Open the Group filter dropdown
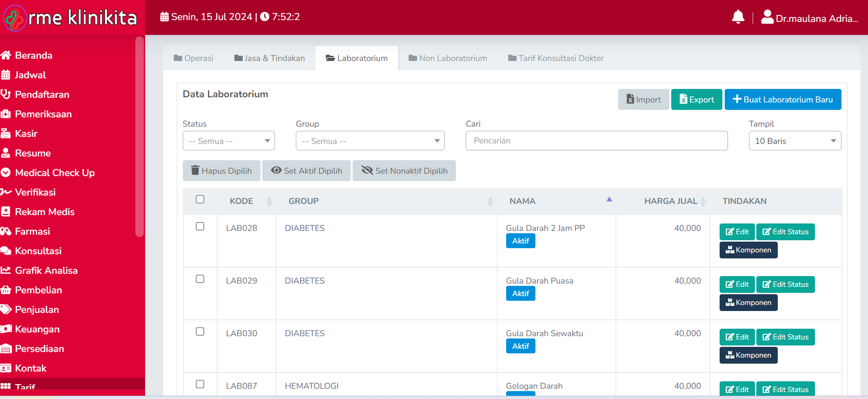The width and height of the screenshot is (868, 399). pyautogui.click(x=370, y=141)
